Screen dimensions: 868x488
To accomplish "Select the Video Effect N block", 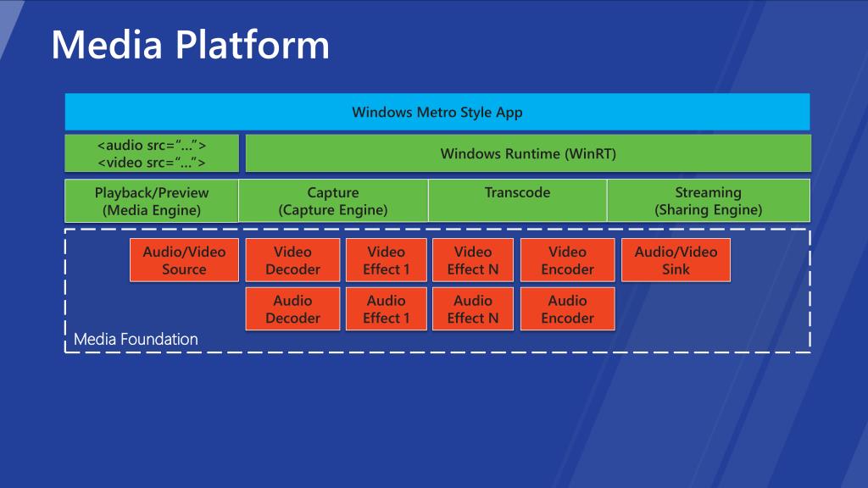I will (473, 260).
